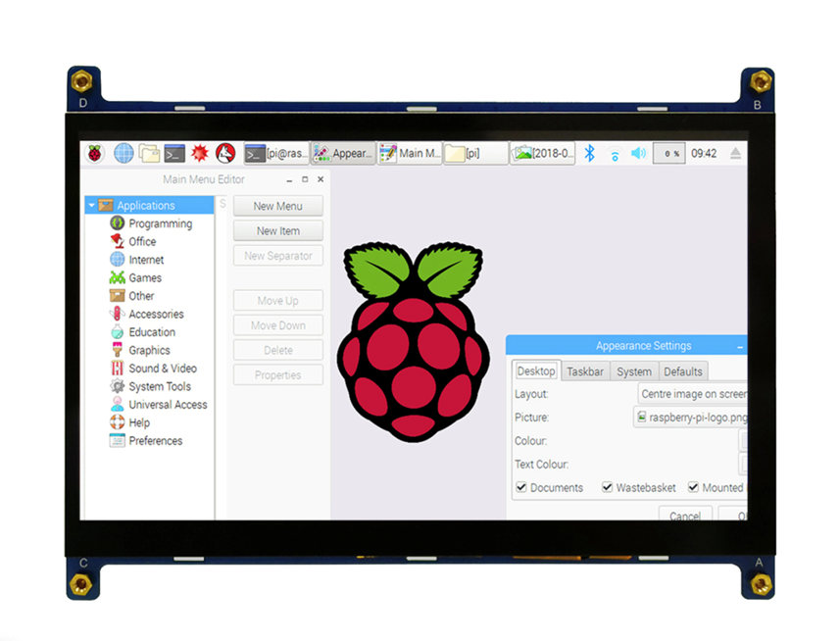840x641 pixels.
Task: Select the Education category
Action: tap(152, 332)
